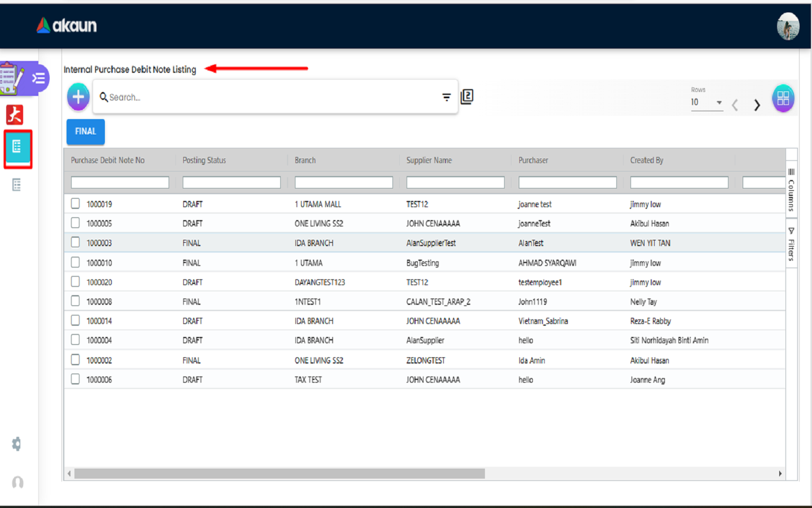Click the document copy icon beside search

point(467,97)
